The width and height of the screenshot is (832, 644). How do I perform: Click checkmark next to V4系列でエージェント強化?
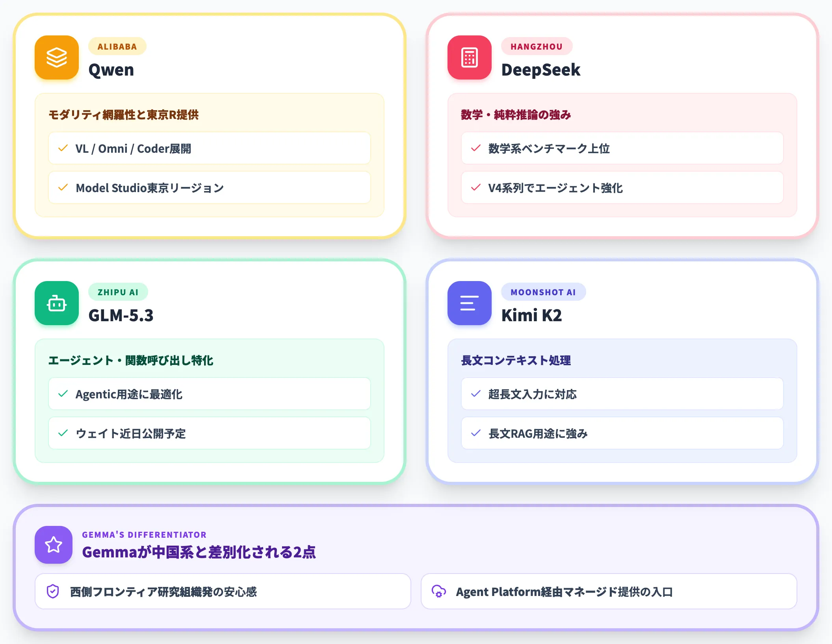pos(476,188)
